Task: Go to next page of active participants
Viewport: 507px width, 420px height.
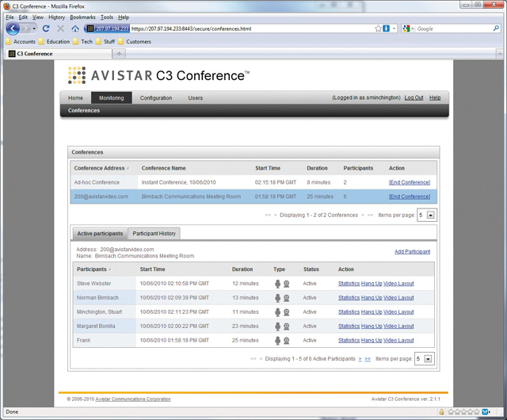Action: pyautogui.click(x=360, y=359)
